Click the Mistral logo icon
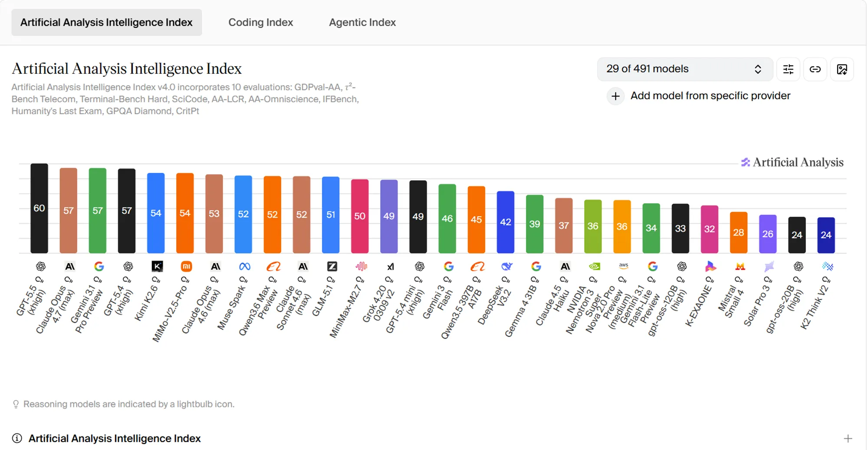This screenshot has width=868, height=450. click(x=740, y=266)
